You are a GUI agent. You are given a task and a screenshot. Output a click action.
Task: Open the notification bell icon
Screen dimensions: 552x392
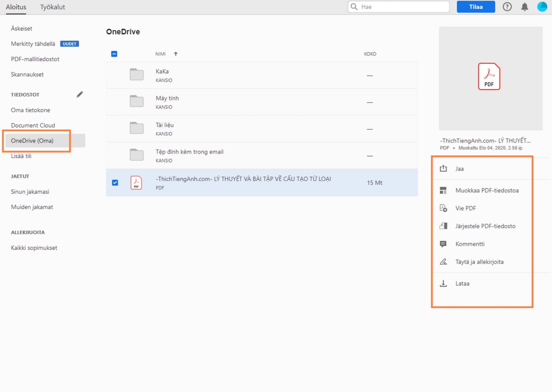coord(524,7)
